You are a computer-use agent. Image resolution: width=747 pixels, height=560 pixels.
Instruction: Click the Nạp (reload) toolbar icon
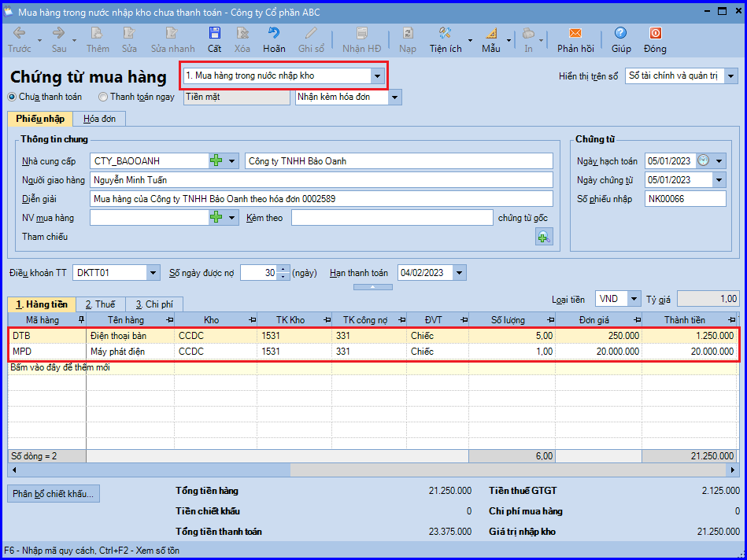408,33
